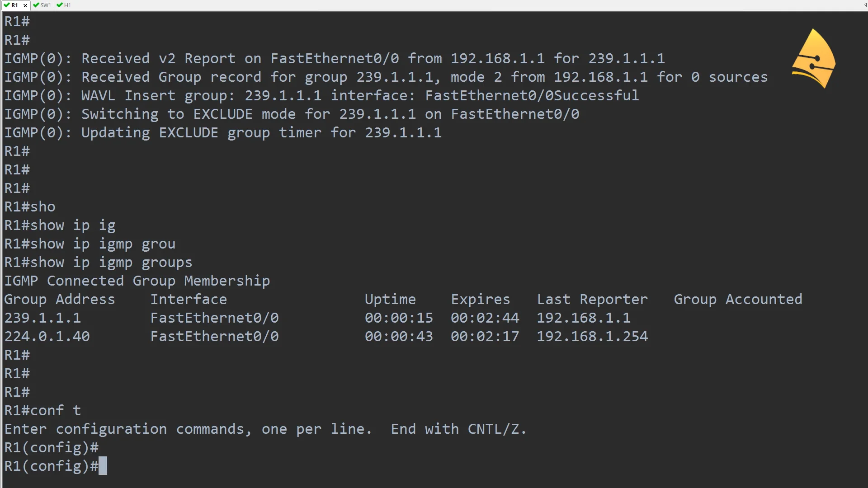Click the 'R1#conf t' command line
This screenshot has height=488, width=868.
click(43, 411)
